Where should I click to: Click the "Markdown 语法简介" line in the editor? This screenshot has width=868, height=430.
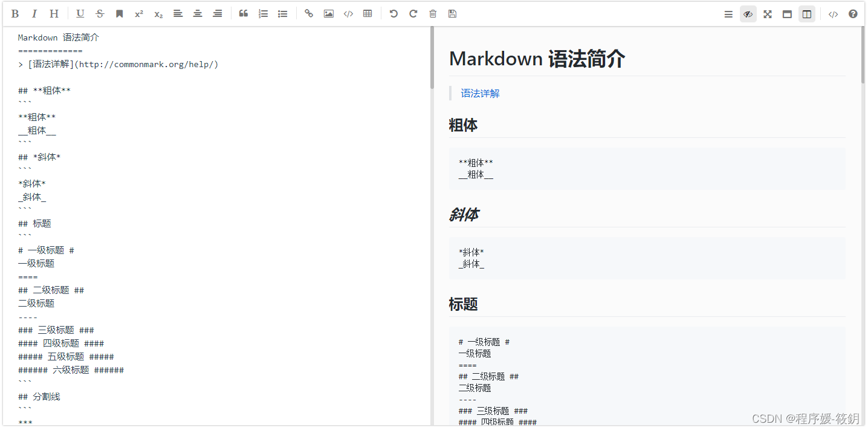tap(59, 37)
